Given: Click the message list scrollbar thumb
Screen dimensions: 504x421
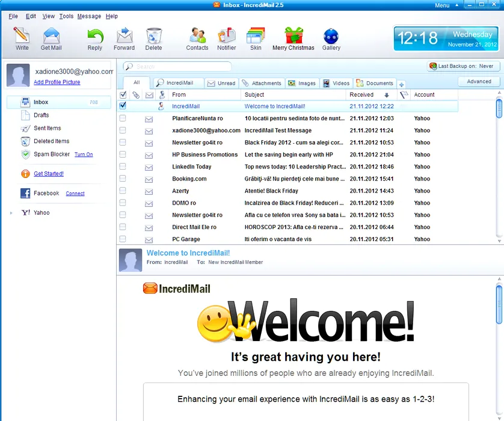Looking at the screenshot, I should point(499,109).
